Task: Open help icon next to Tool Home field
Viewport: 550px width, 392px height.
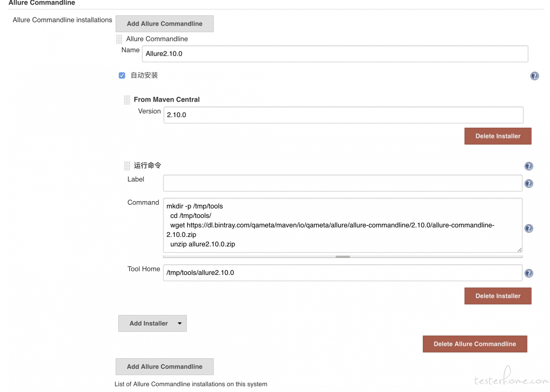Action: click(x=529, y=273)
